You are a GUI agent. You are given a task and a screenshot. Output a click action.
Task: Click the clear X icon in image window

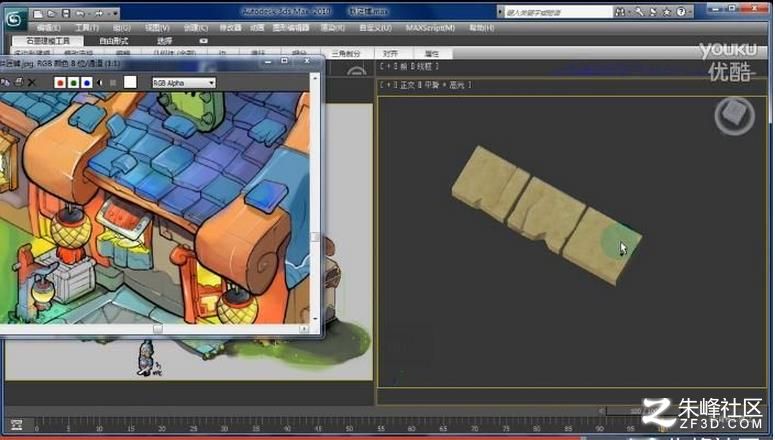pos(32,83)
